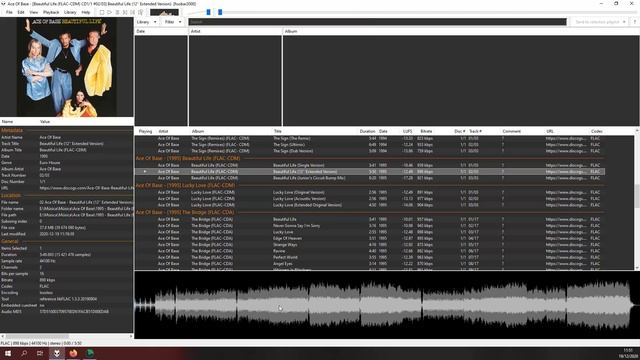Viewport: 640px width, 360px height.
Task: Select Lucky Love (Acoustic Version) track
Action: click(x=370, y=199)
